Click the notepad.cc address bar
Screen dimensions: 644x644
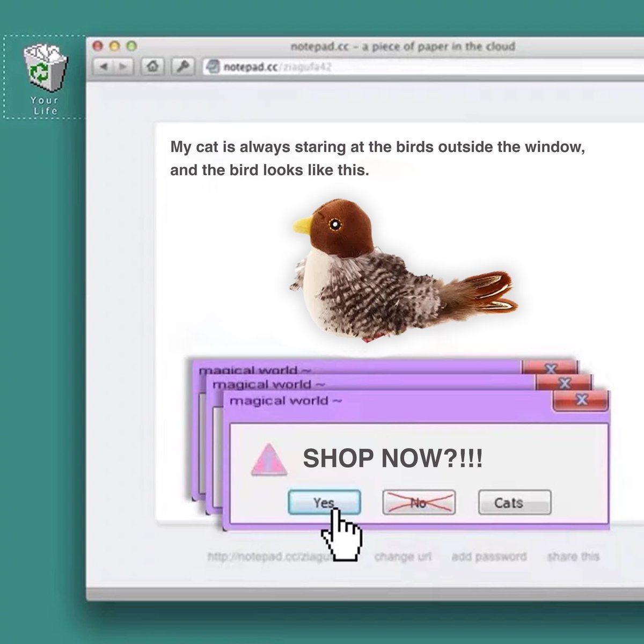click(424, 67)
